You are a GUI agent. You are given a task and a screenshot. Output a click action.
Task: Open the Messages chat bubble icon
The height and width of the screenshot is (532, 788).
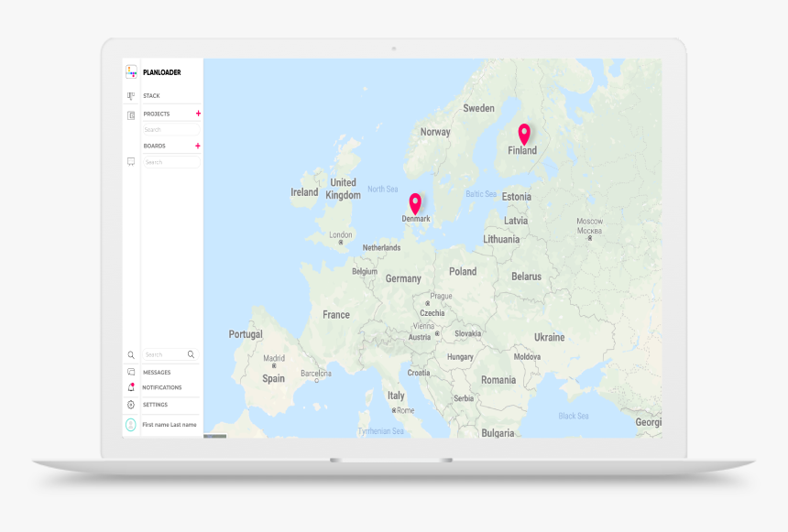pyautogui.click(x=131, y=372)
